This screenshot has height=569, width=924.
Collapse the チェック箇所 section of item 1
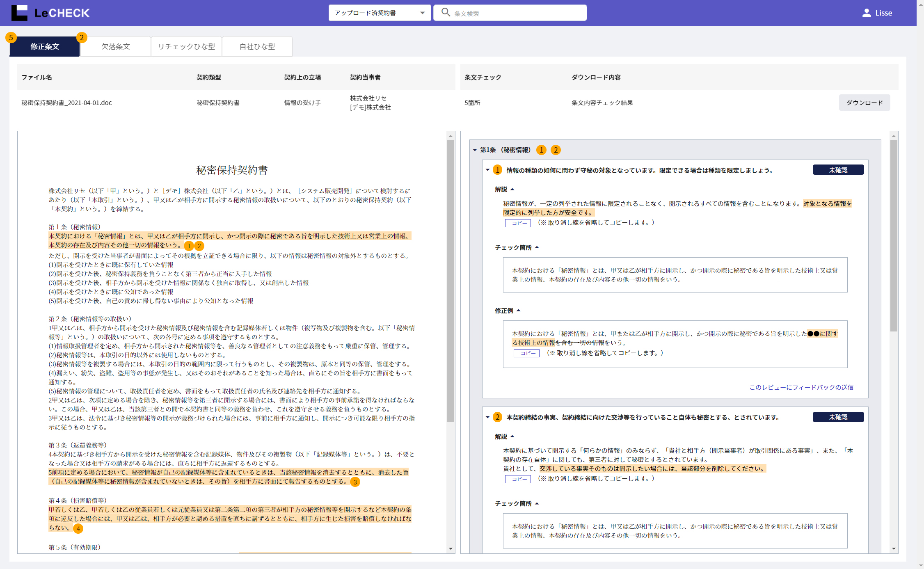pos(537,247)
